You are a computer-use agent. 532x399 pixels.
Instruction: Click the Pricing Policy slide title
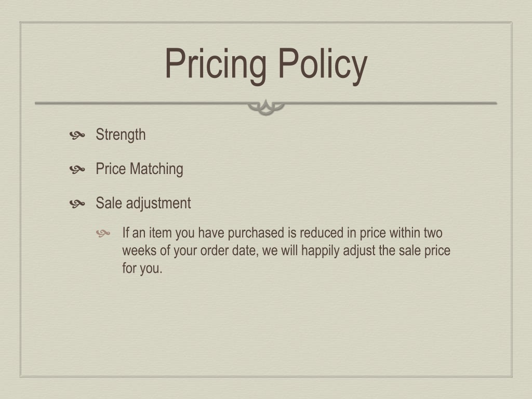[x=266, y=64]
